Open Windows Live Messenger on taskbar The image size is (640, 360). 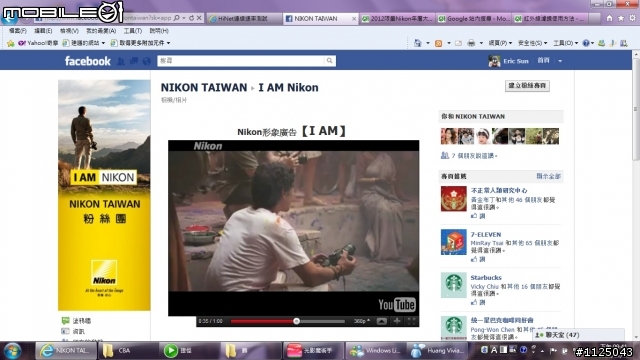[376, 351]
